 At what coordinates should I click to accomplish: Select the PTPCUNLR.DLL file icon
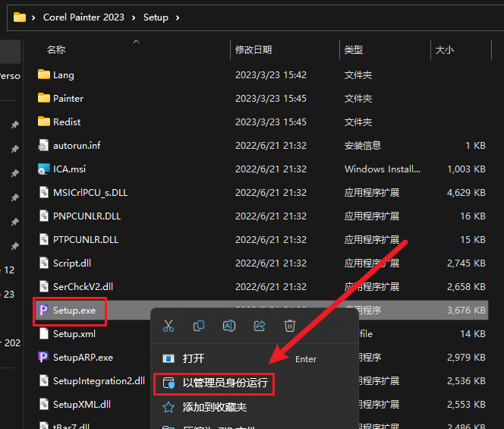(44, 239)
